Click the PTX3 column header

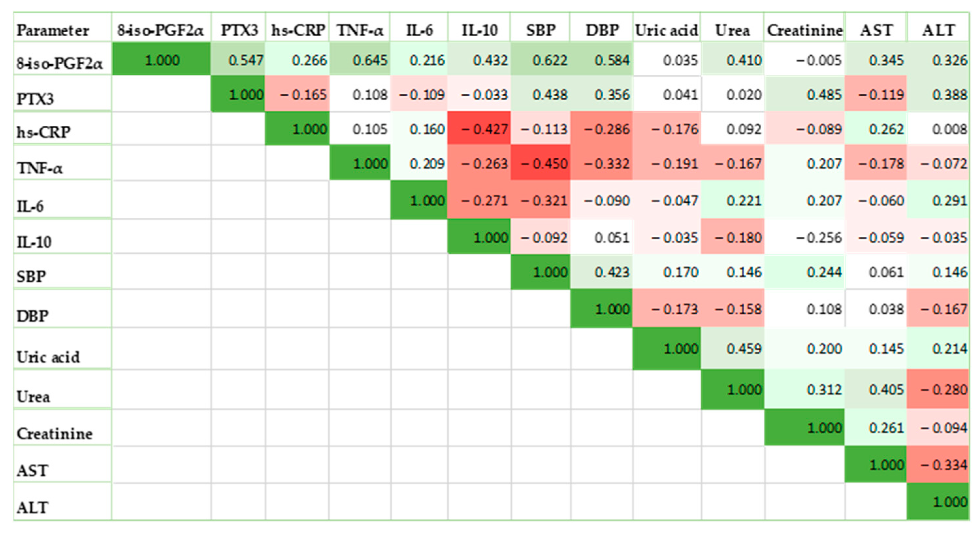click(x=239, y=30)
